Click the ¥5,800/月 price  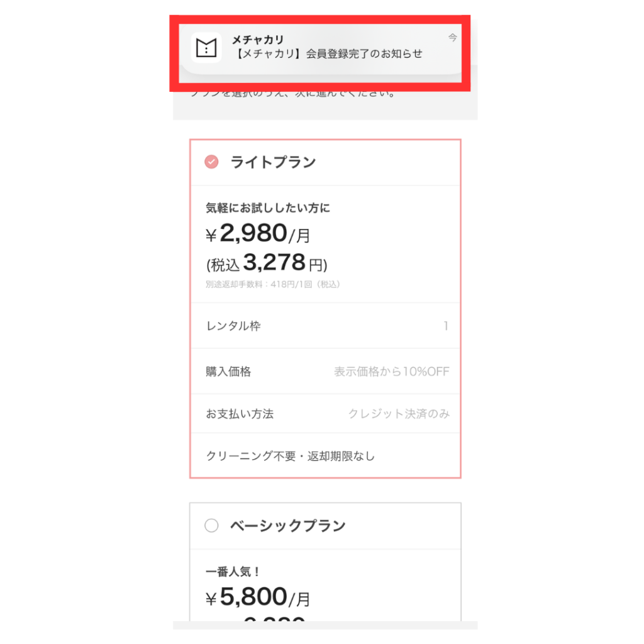pos(258,597)
